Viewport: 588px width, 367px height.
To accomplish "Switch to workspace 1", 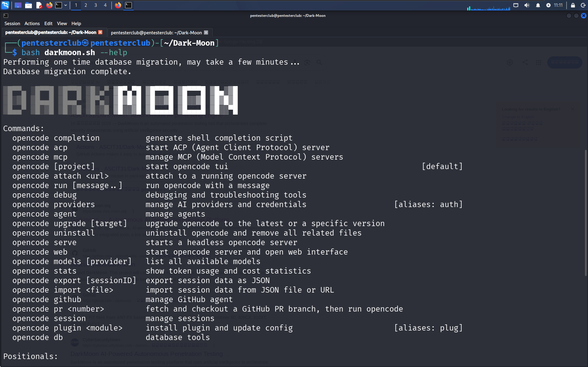I will 76,5.
